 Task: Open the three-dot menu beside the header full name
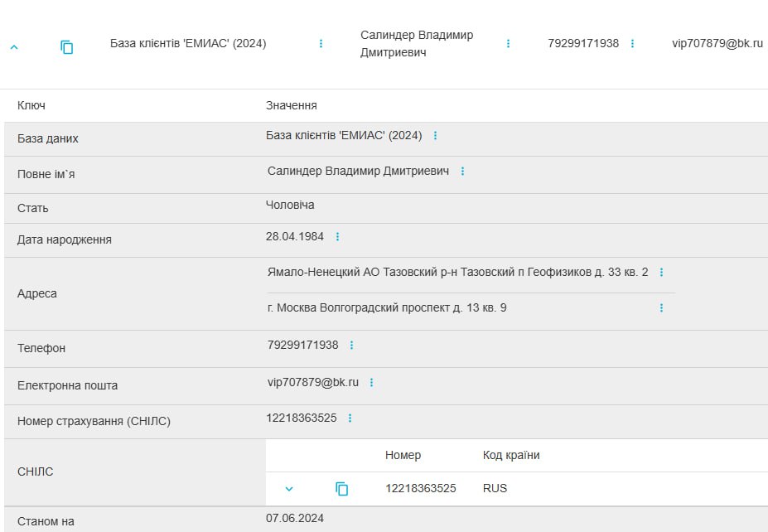tap(509, 44)
